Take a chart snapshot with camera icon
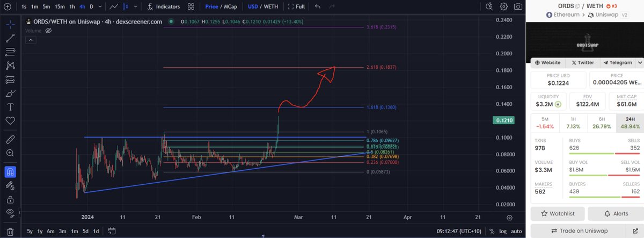This screenshot has width=644, height=238. click(x=518, y=6)
